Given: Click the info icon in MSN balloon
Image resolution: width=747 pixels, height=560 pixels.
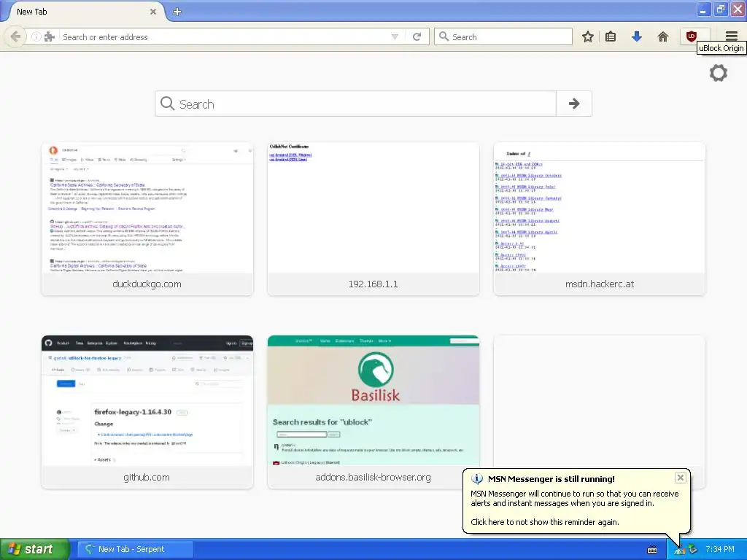Looking at the screenshot, I should [477, 479].
